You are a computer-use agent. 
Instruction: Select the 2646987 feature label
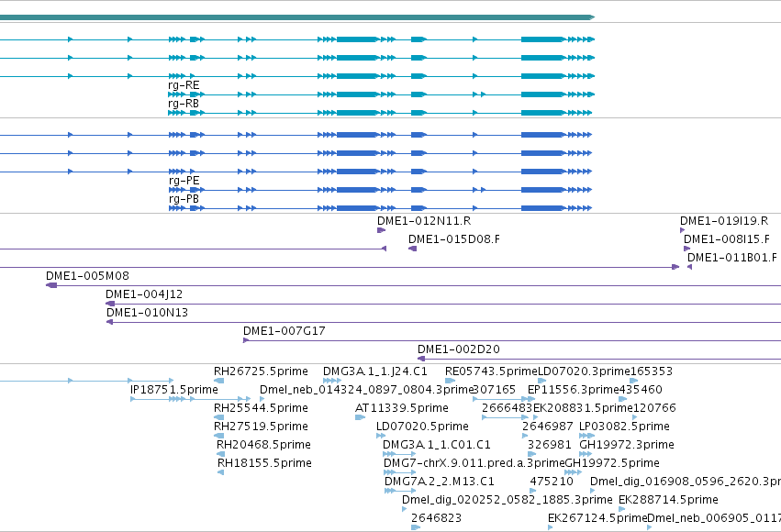[547, 427]
